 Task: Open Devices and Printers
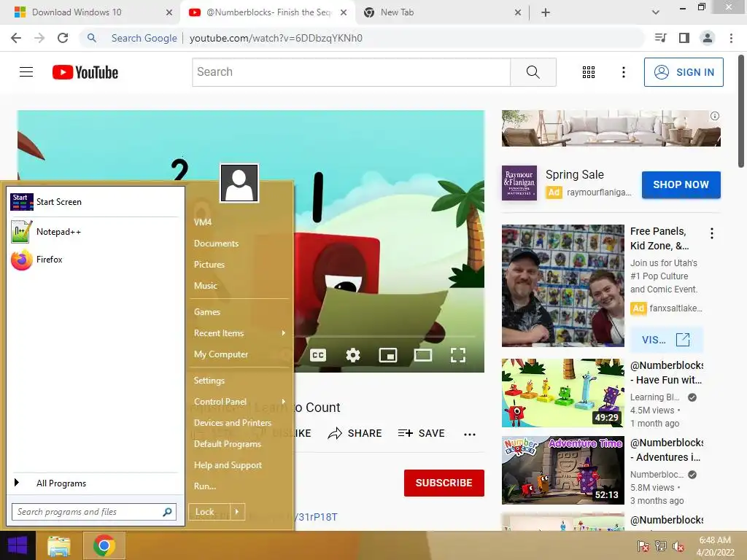tap(233, 423)
